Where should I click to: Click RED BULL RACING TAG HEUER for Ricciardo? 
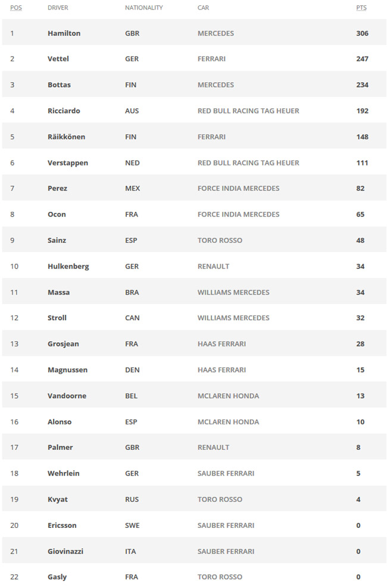248,111
